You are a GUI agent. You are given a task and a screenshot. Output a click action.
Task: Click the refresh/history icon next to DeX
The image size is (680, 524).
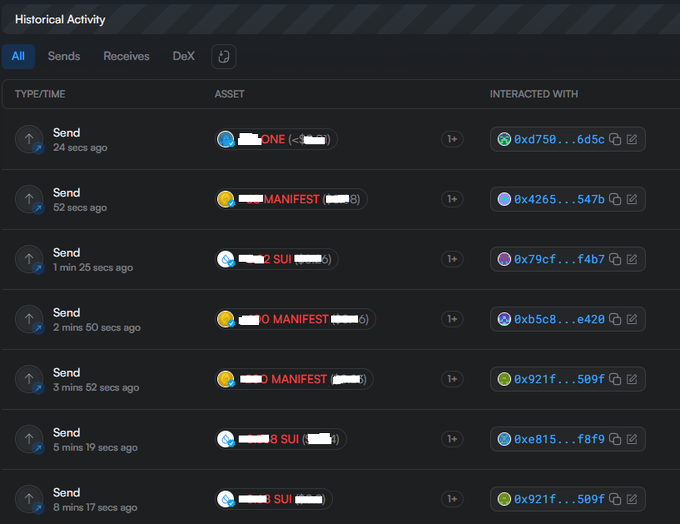(x=224, y=56)
